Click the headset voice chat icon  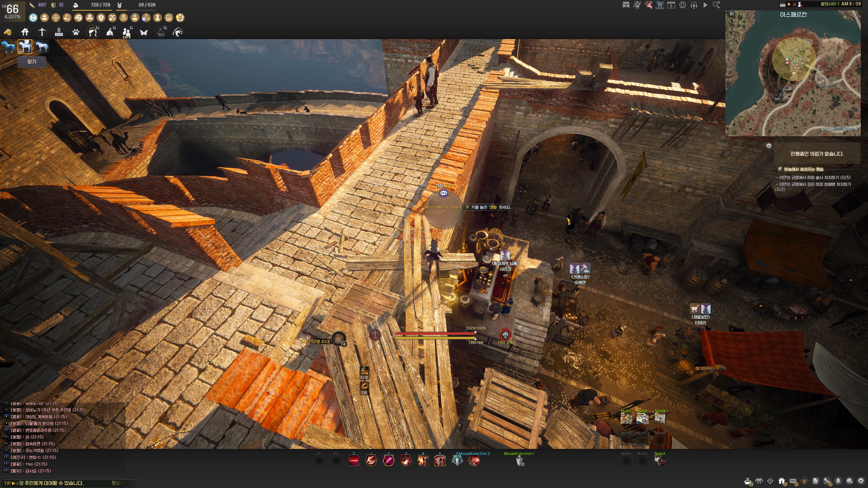694,5
